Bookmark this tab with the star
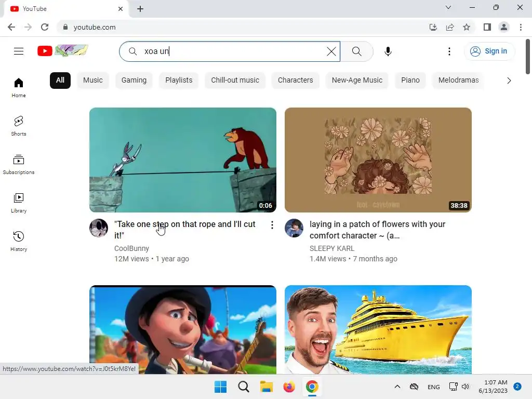Image resolution: width=532 pixels, height=399 pixels. click(467, 27)
